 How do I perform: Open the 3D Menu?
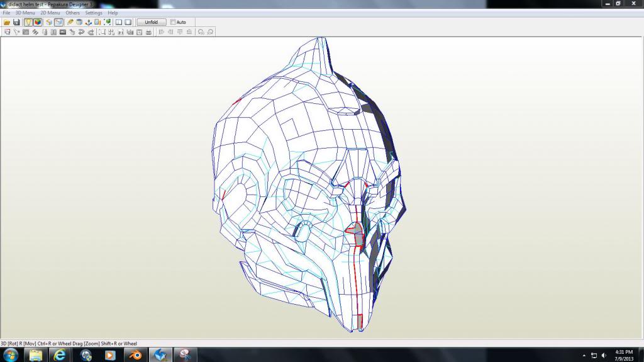(25, 13)
